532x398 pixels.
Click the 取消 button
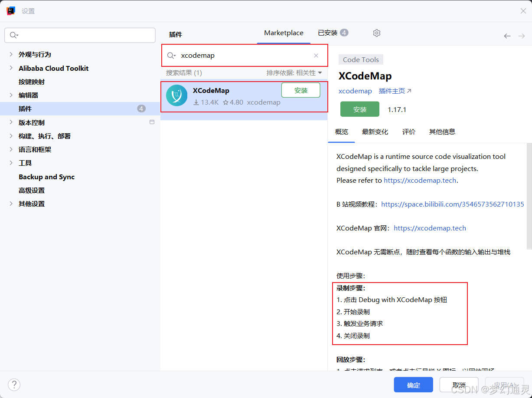tap(459, 385)
